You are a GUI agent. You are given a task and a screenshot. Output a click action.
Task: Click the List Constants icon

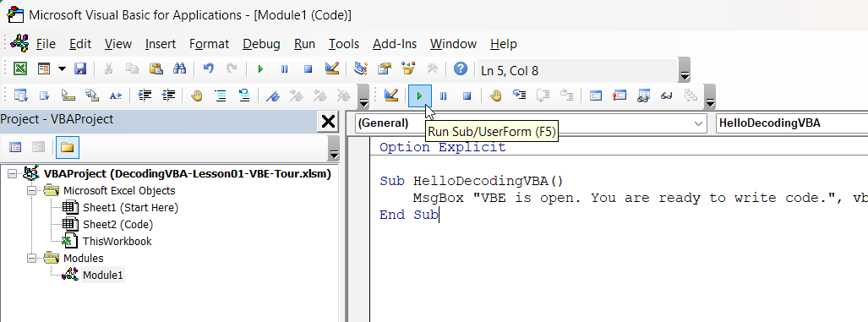tap(44, 96)
